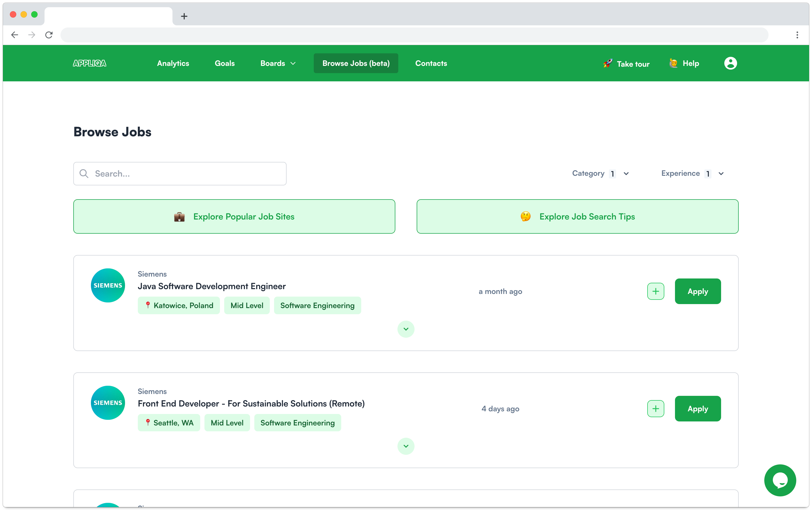Screen dimensions: 812x510
Task: Click the 'a month ago' posting date
Action: (500, 292)
